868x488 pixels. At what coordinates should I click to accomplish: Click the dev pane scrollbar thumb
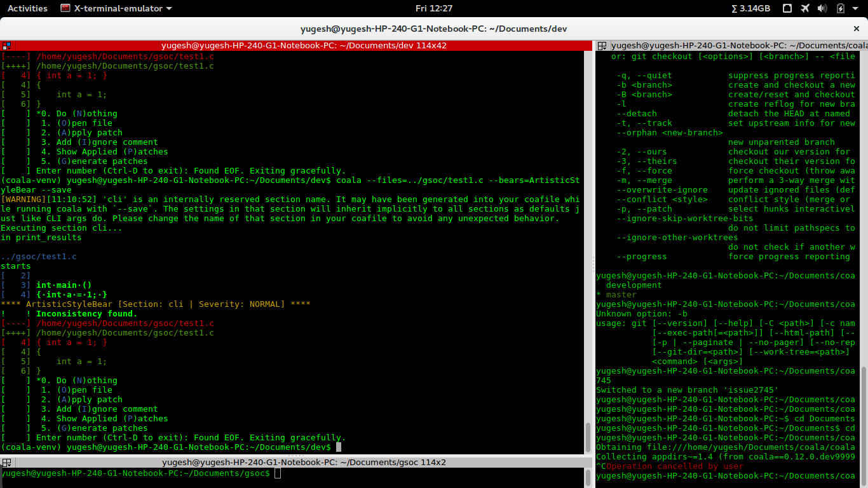pyautogui.click(x=588, y=436)
